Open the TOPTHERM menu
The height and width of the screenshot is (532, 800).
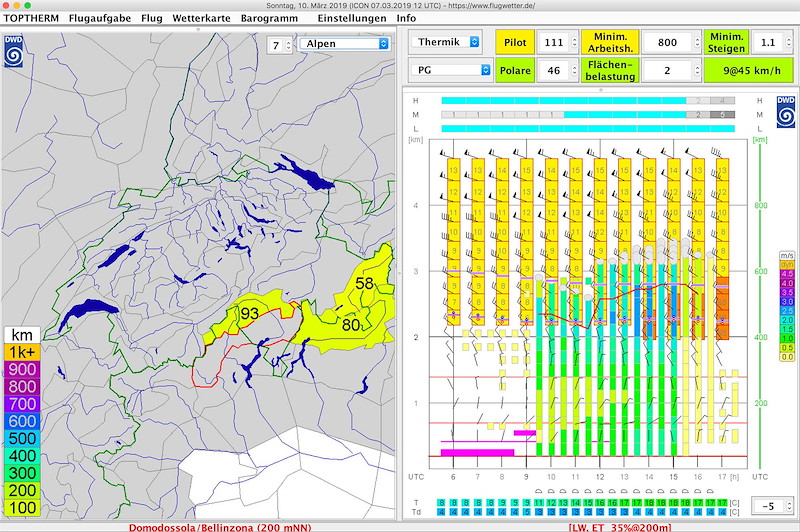[31, 18]
